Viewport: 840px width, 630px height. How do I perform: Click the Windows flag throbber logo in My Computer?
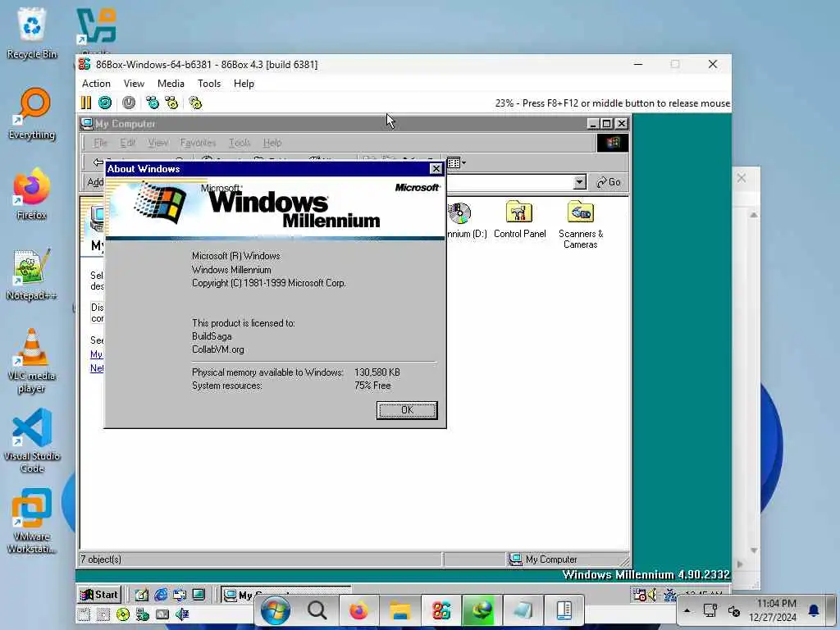[x=612, y=143]
